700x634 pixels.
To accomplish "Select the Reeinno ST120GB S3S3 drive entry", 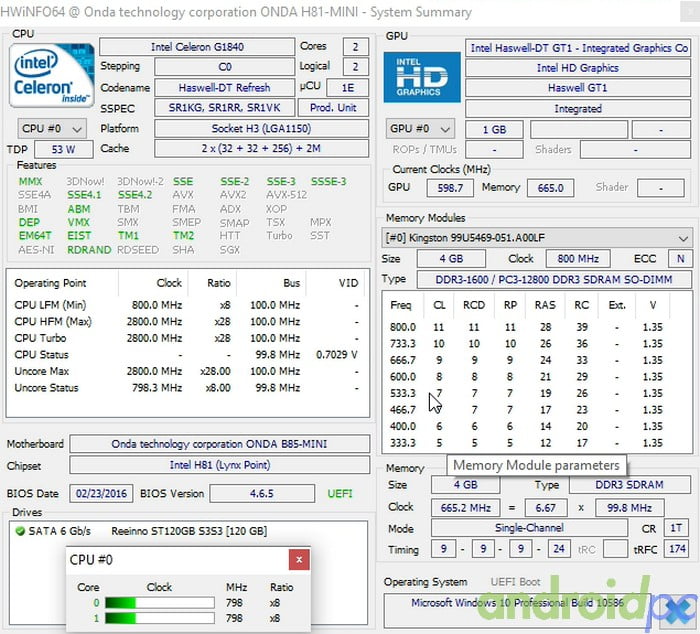I will [189, 531].
